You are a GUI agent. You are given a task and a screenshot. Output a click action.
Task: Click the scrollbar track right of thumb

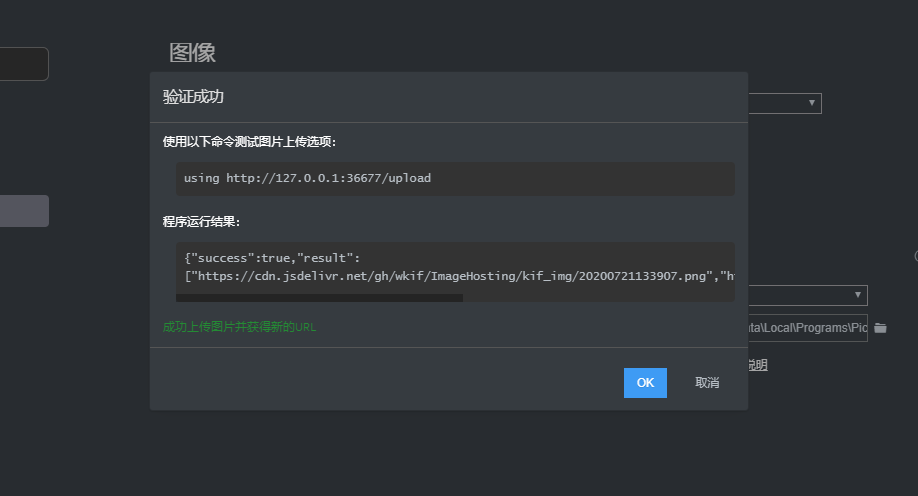coord(598,297)
